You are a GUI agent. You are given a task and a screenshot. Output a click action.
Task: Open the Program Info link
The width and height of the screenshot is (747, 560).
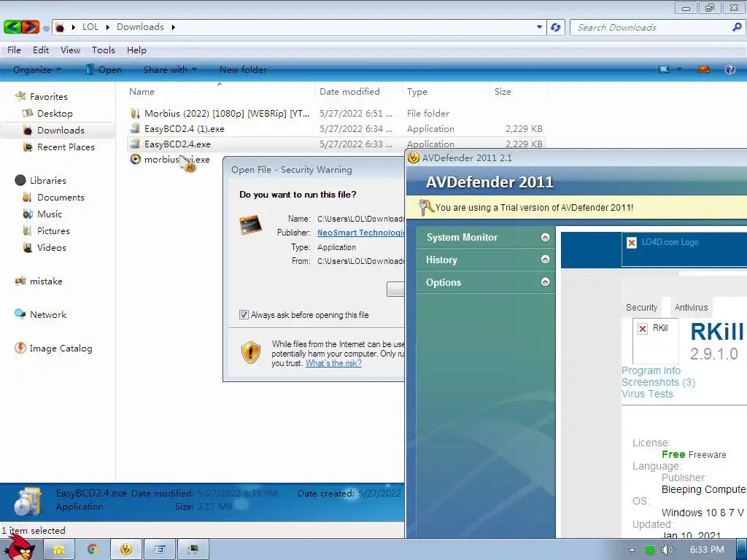[x=651, y=370]
